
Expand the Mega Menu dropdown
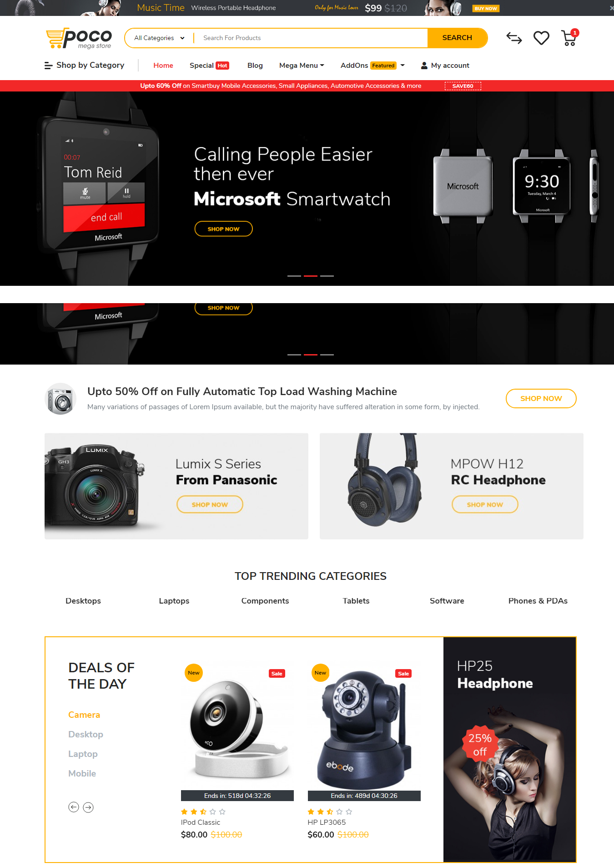pyautogui.click(x=302, y=66)
